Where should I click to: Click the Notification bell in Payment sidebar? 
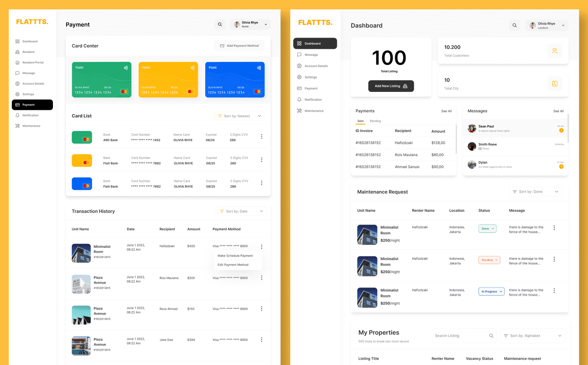pos(17,115)
